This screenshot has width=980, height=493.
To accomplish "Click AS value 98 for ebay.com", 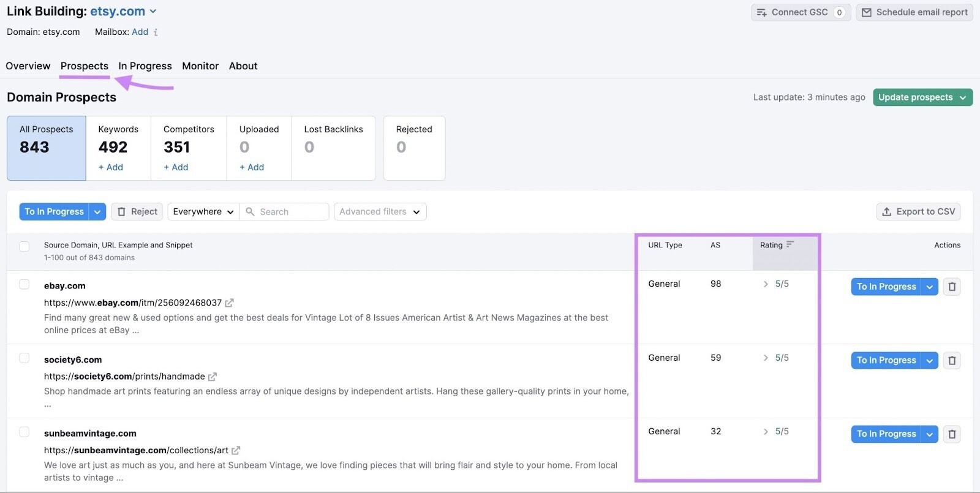I will point(716,284).
